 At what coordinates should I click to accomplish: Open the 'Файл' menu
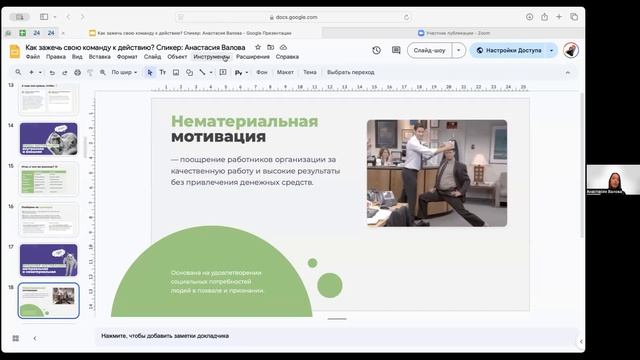[33, 57]
